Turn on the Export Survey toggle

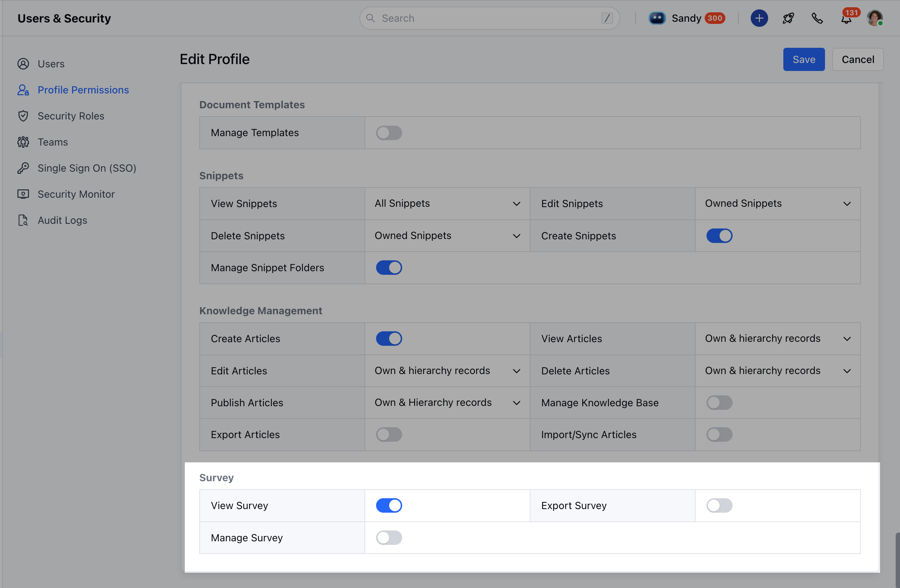point(719,505)
